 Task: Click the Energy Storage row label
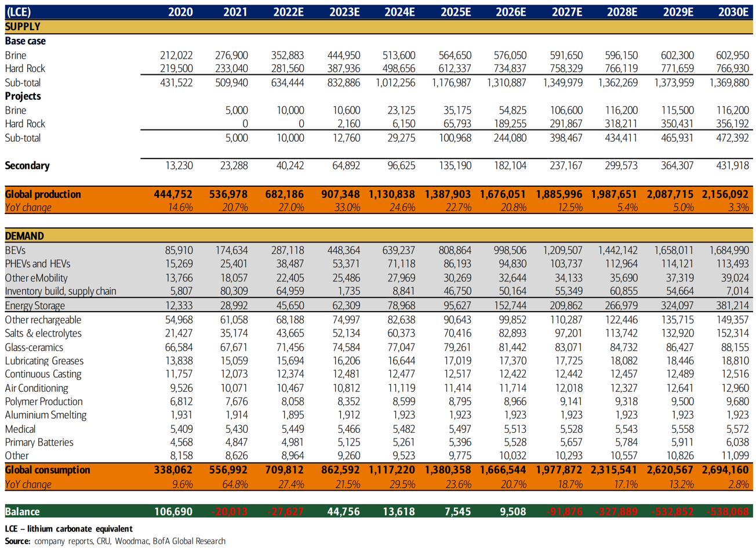coord(35,306)
